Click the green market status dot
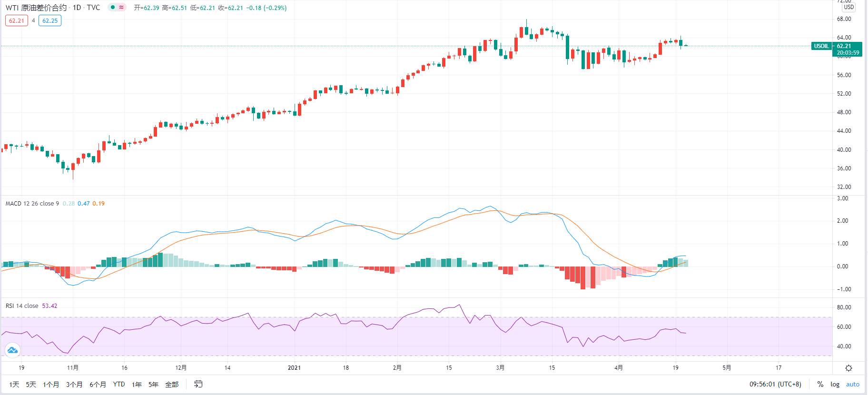Image resolution: width=868 pixels, height=395 pixels. [112, 8]
